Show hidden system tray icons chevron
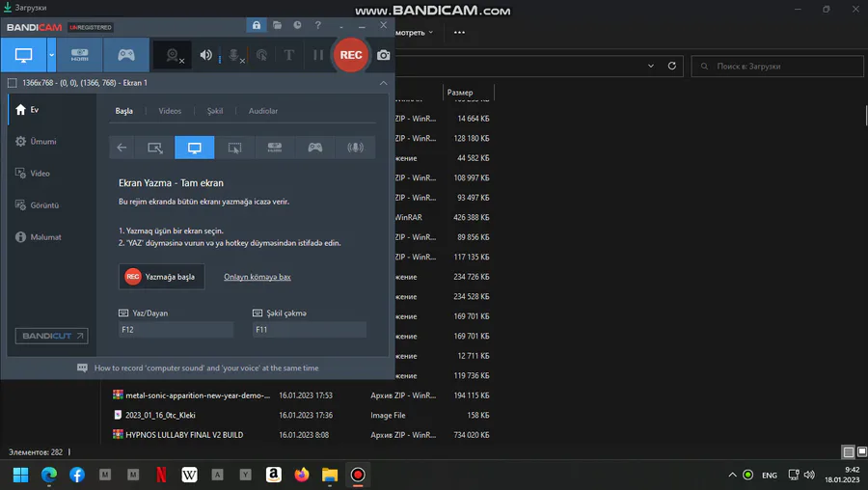Screen dimensions: 868x490 pyautogui.click(x=732, y=476)
